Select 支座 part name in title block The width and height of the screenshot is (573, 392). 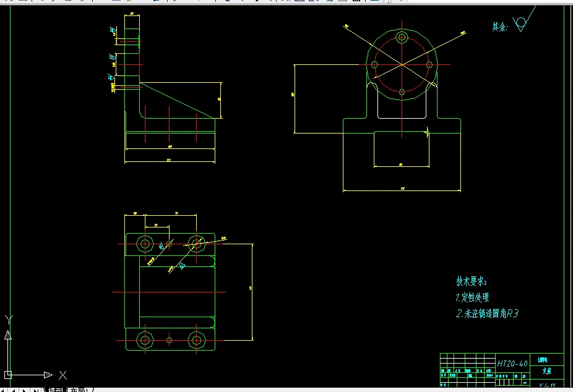(546, 371)
